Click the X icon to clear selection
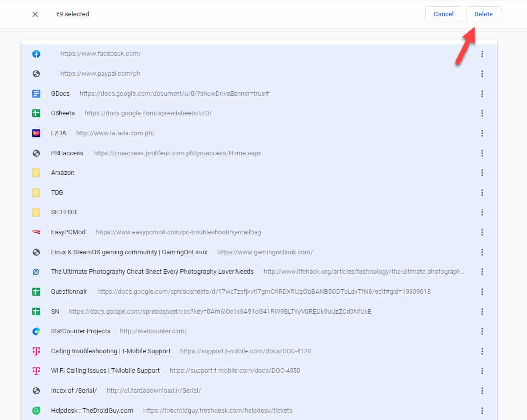The image size is (527, 420). 35,14
